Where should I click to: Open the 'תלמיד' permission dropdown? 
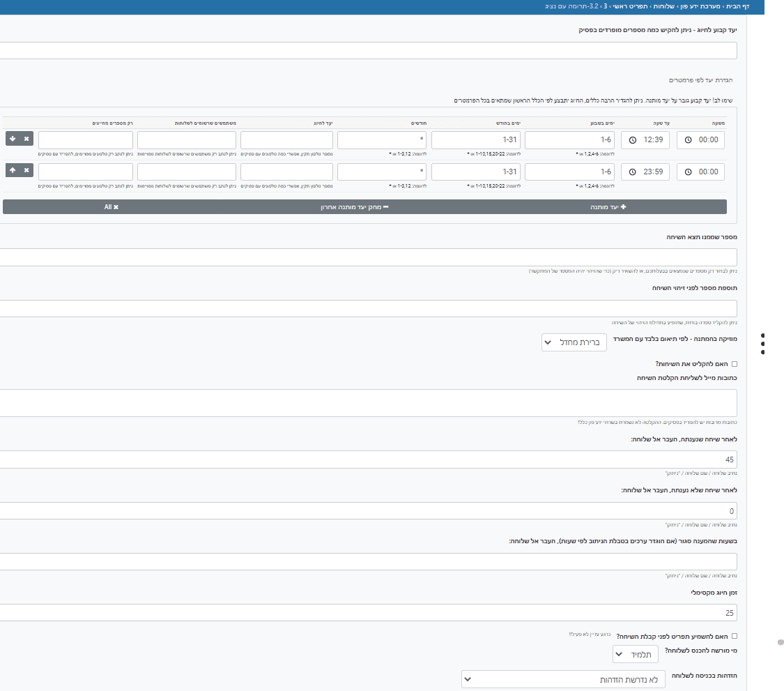coord(635,655)
